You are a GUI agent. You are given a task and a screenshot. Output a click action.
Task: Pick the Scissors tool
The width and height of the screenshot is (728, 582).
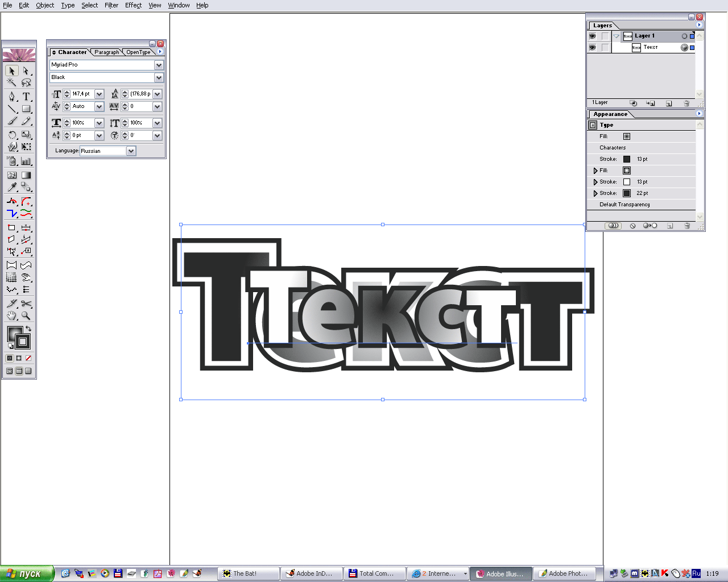tap(26, 304)
